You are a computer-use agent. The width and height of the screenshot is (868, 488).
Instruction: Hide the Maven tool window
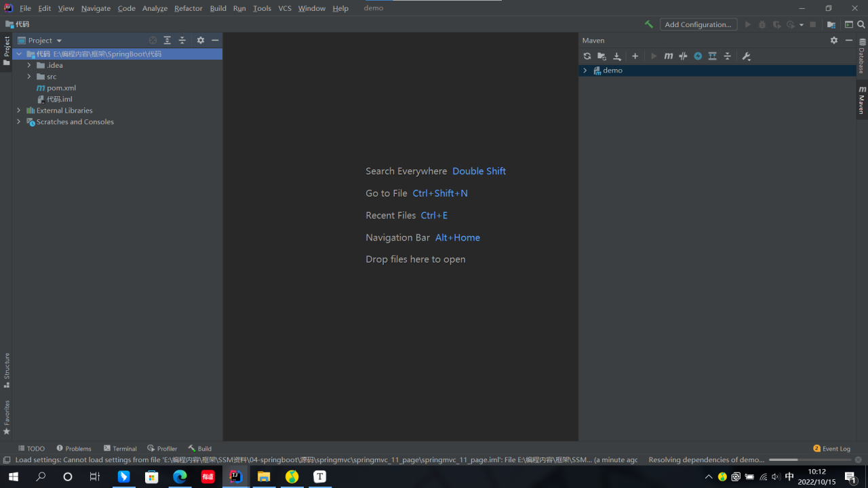(x=848, y=40)
